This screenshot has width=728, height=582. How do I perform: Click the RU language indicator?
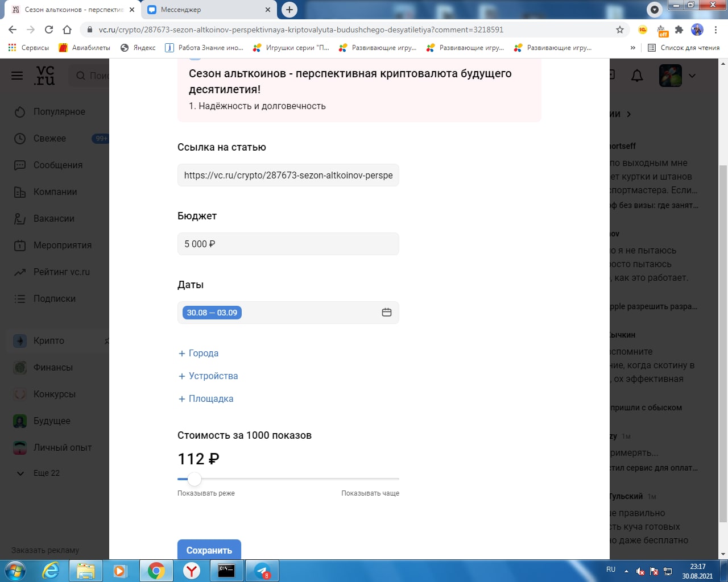pyautogui.click(x=611, y=569)
